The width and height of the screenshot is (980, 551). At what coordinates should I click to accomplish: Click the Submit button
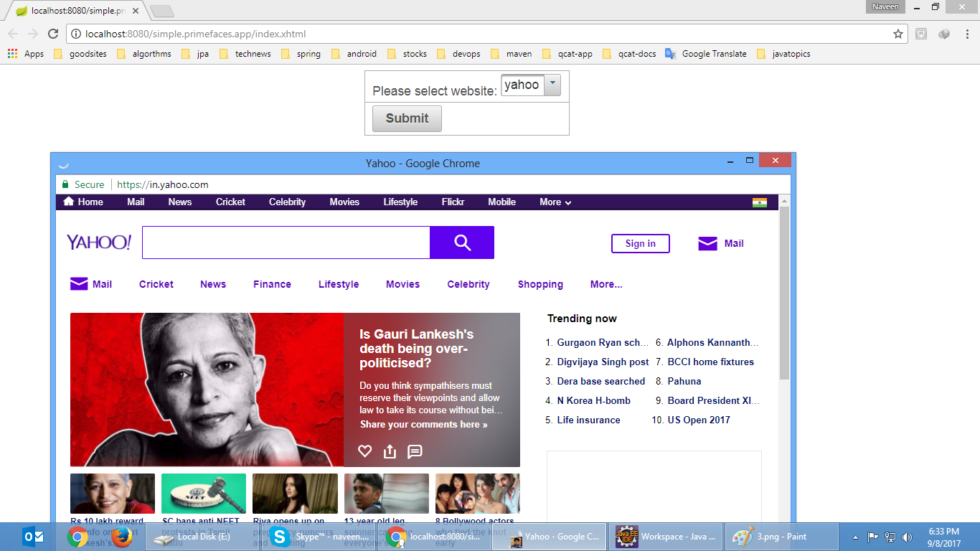click(x=407, y=118)
